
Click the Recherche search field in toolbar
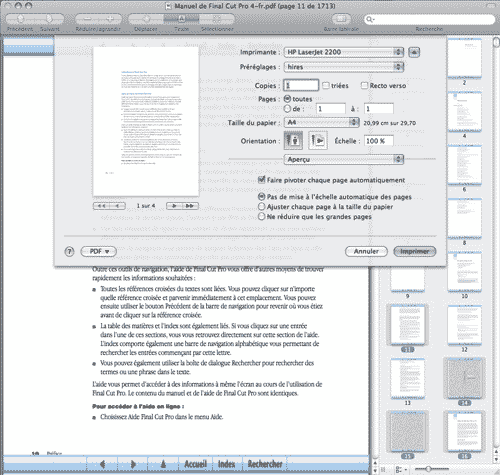429,19
